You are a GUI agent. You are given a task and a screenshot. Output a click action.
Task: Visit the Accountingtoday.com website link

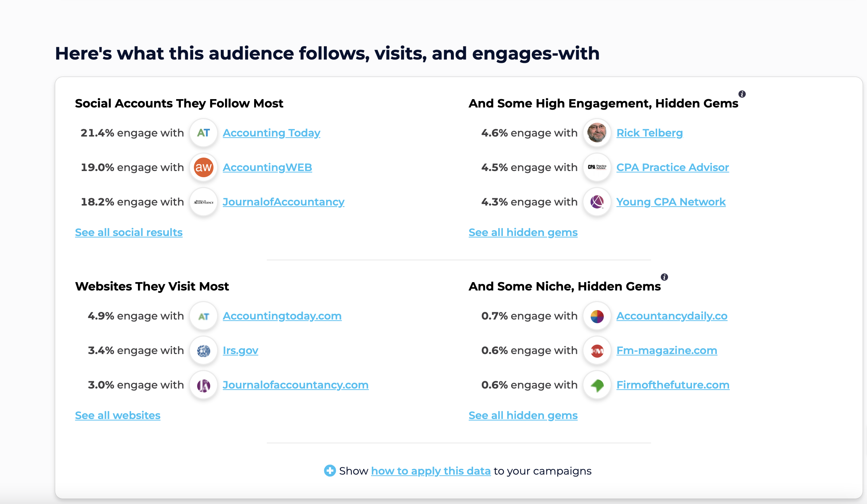point(282,316)
